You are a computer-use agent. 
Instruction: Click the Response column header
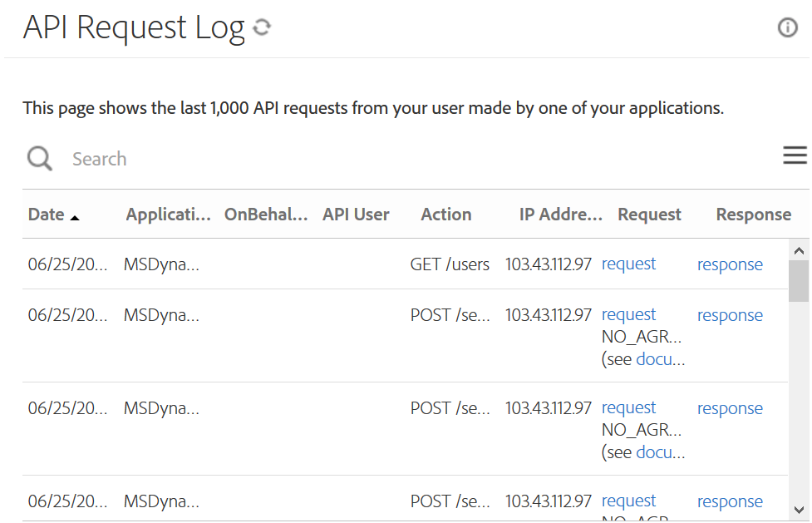coord(754,214)
